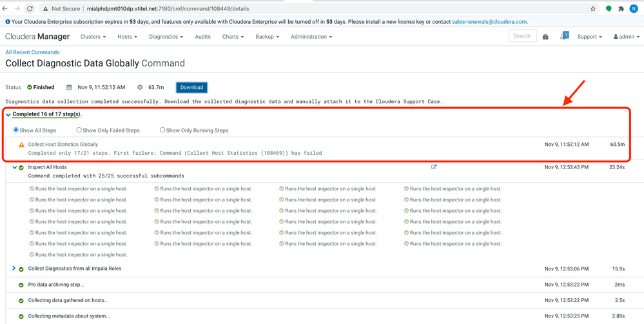Screen dimensions: 644x324
Task: Select Show All Steps radio button
Action: pos(16,130)
